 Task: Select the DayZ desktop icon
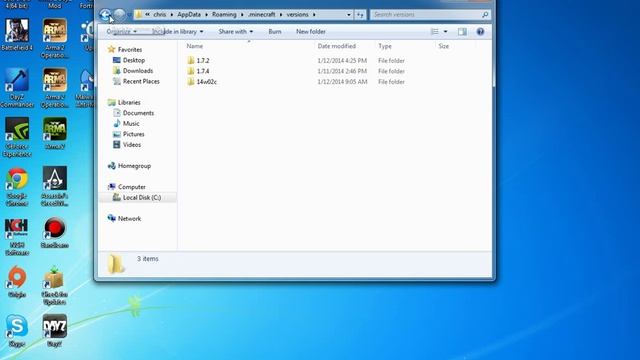[55, 331]
